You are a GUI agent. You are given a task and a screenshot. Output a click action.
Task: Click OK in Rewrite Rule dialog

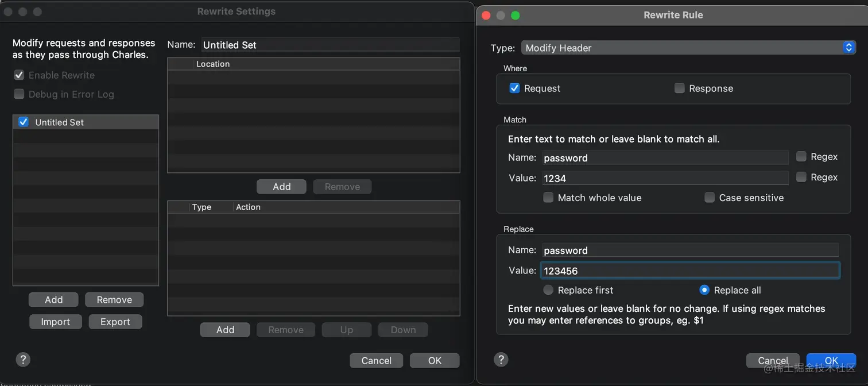pyautogui.click(x=831, y=361)
